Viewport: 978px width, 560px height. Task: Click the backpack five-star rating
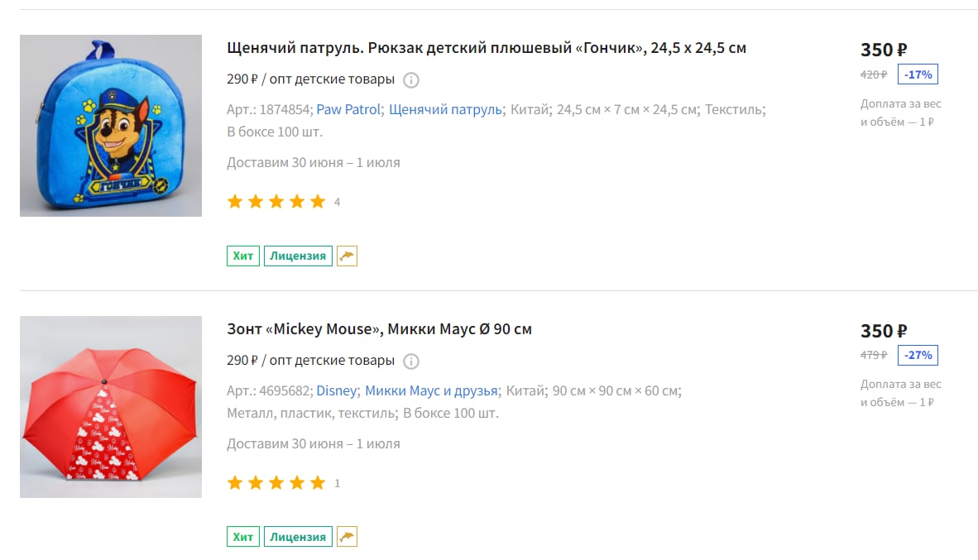click(x=276, y=202)
